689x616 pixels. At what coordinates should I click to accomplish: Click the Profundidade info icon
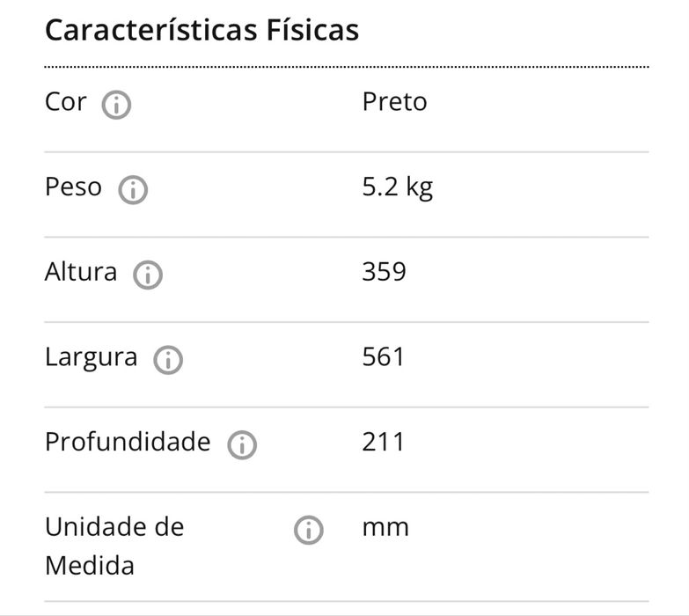(242, 445)
